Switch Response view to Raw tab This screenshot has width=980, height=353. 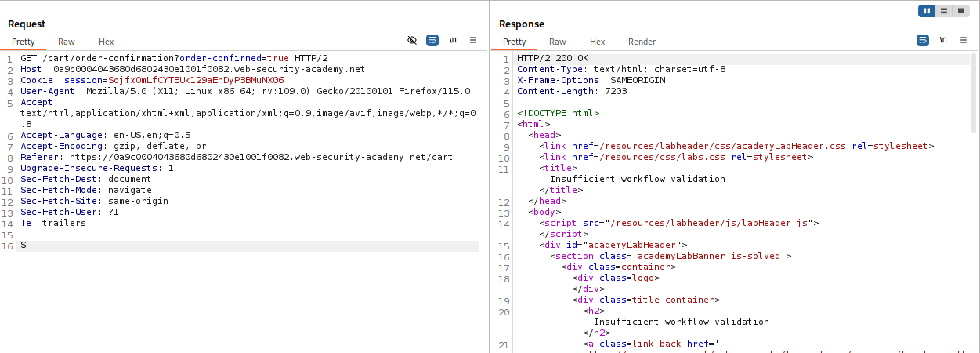pos(557,42)
